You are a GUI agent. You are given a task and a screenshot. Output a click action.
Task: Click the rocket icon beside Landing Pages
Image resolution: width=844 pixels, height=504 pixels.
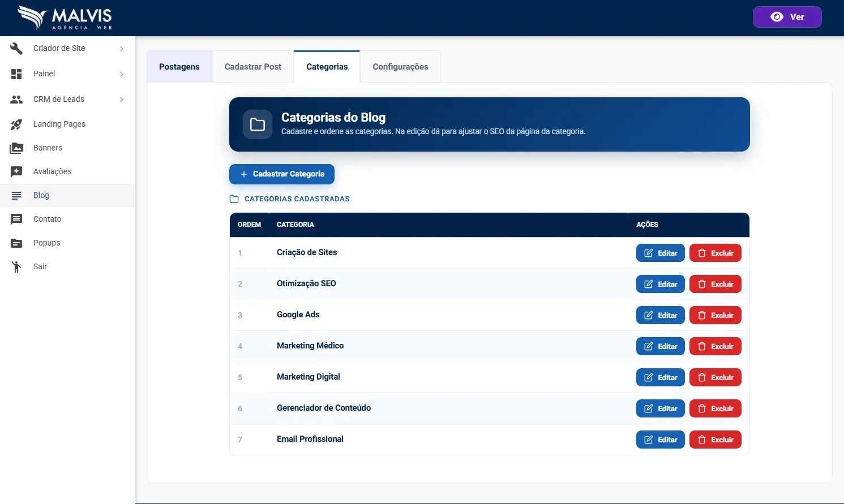[x=16, y=124]
